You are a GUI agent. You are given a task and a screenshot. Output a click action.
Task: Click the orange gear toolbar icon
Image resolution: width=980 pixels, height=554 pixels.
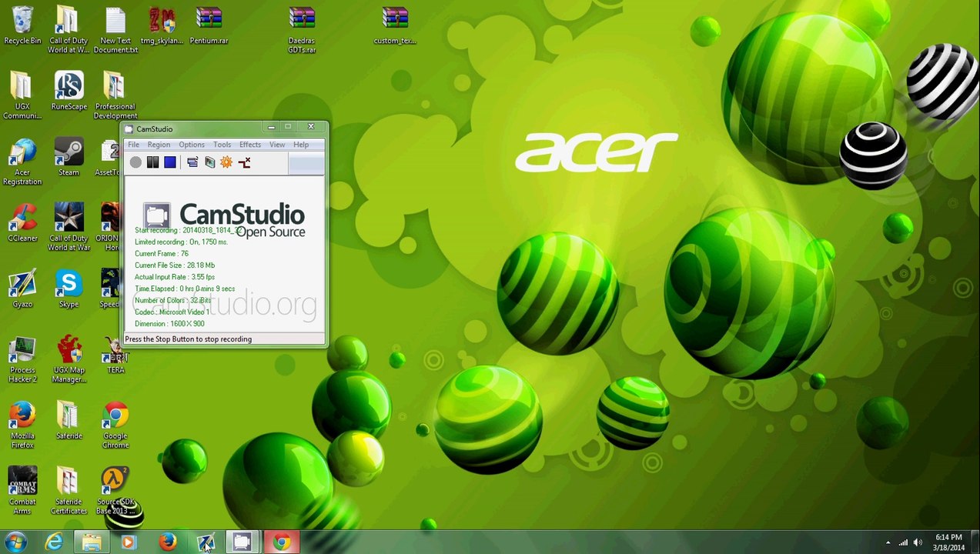coord(226,162)
